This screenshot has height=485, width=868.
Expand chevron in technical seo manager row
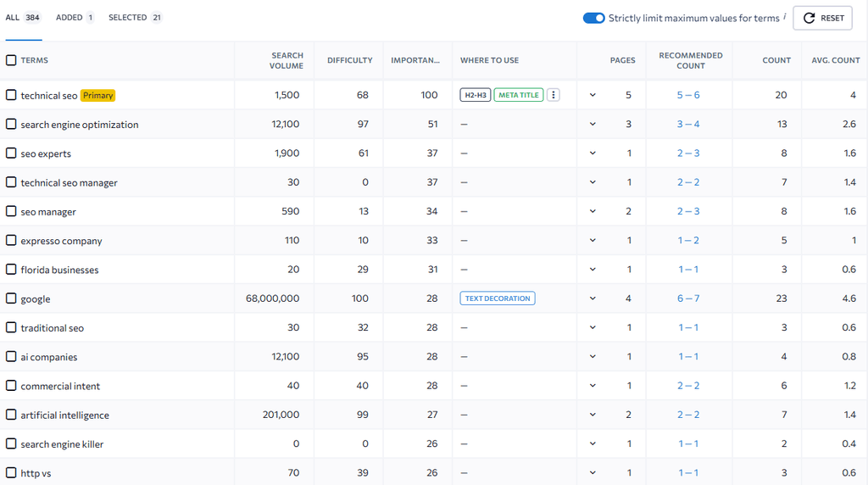coord(593,182)
